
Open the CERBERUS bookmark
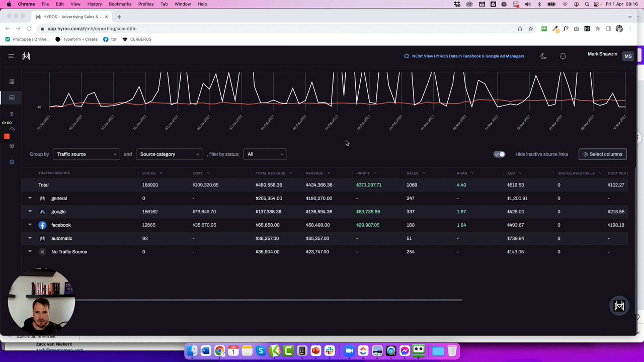(137, 39)
